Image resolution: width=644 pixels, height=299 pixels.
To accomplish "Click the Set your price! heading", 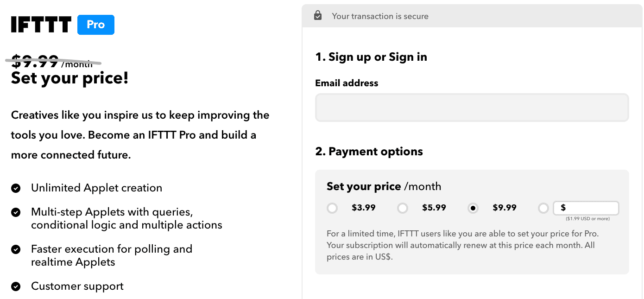I will pos(70,78).
